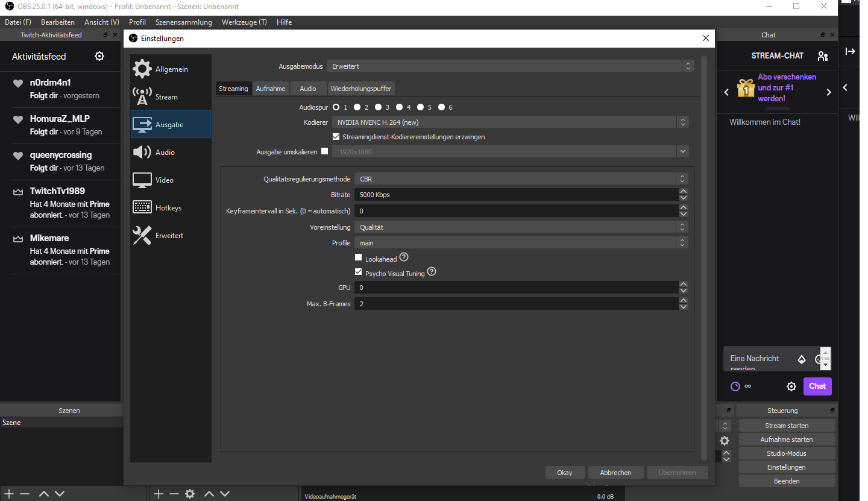Click the Lookahead help question mark icon
Image resolution: width=868 pixels, height=501 pixels.
coord(404,257)
